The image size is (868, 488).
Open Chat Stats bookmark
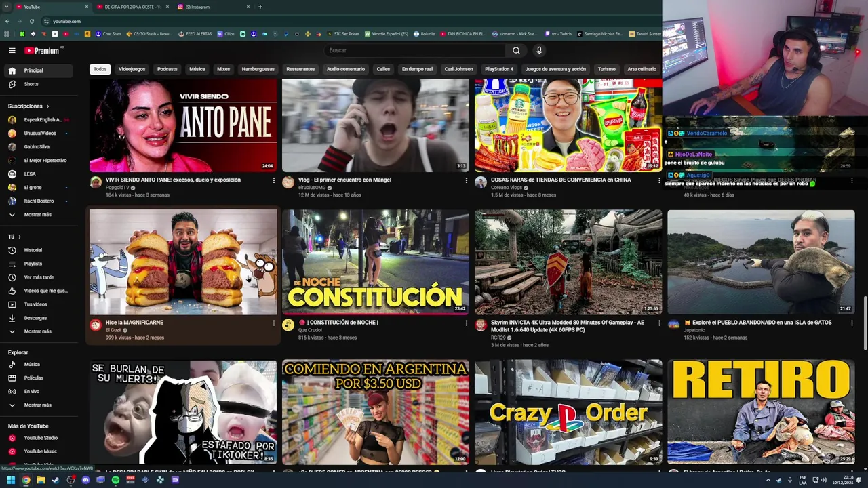click(x=108, y=33)
